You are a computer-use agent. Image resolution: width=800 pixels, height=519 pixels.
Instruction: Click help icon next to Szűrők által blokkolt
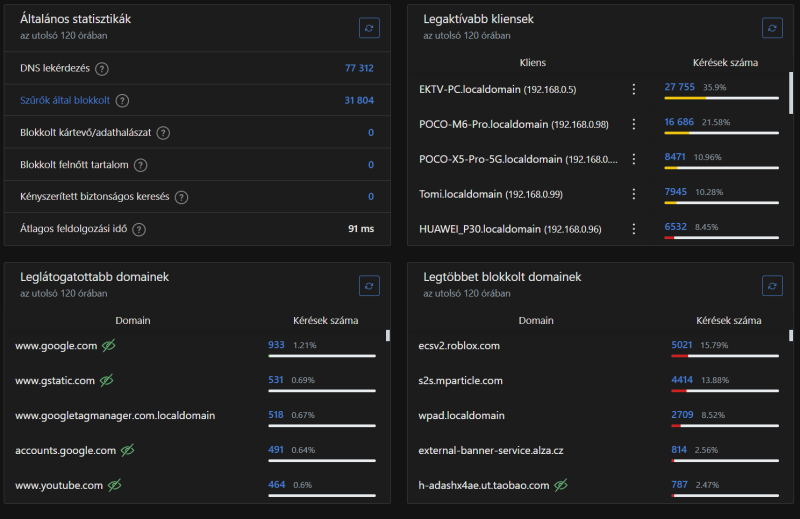[122, 101]
